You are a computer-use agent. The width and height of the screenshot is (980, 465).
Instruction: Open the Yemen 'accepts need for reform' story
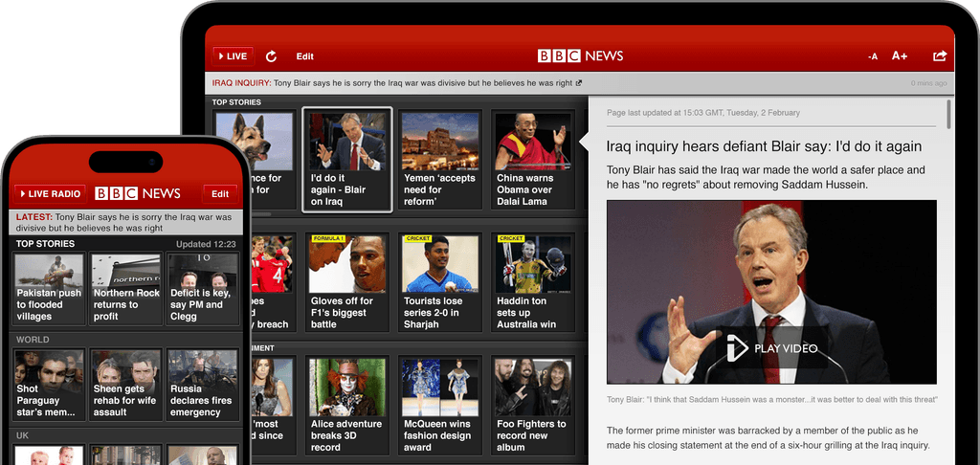[x=440, y=160]
